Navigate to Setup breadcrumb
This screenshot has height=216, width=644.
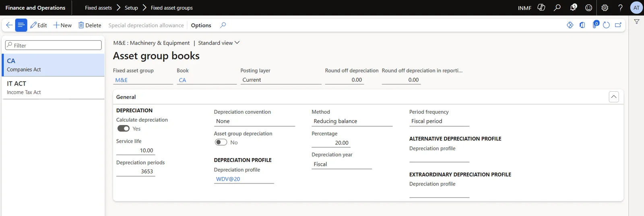click(131, 8)
